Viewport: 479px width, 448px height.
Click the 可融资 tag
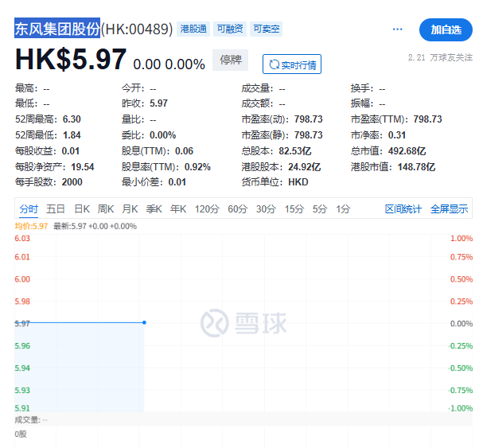[x=230, y=29]
